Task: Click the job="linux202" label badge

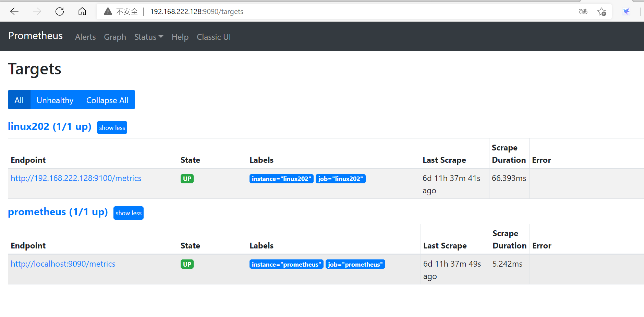Action: pos(341,179)
